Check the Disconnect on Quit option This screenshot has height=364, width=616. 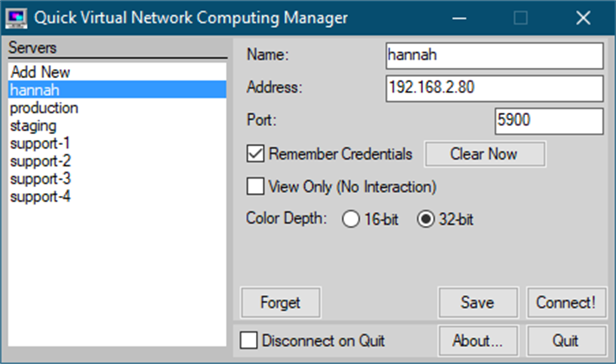[x=249, y=341]
